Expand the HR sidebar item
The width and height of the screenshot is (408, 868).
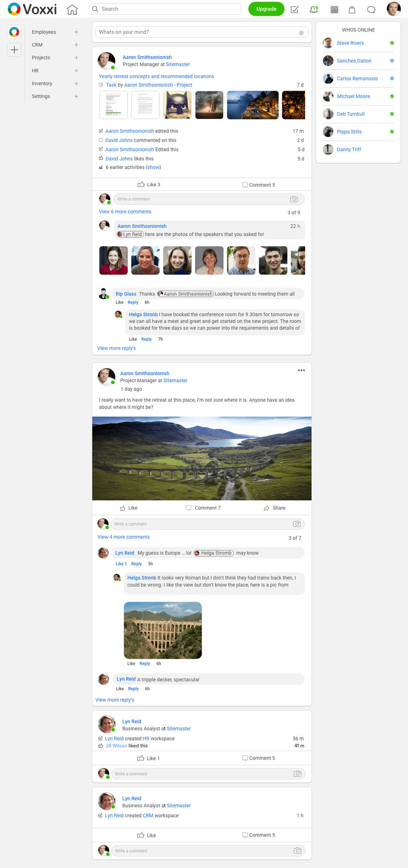(x=76, y=71)
